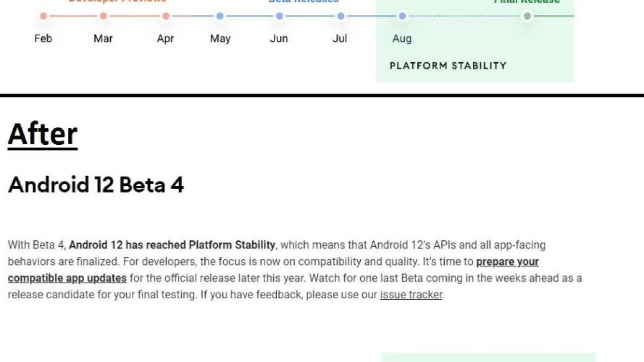Click the "Android 12 Beta 4" heading

96,185
